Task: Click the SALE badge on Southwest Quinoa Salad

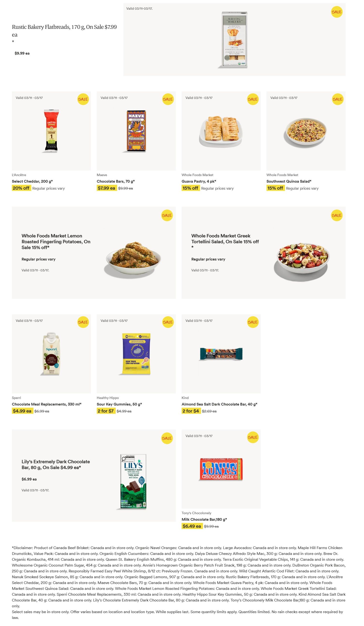Action: pos(337,99)
